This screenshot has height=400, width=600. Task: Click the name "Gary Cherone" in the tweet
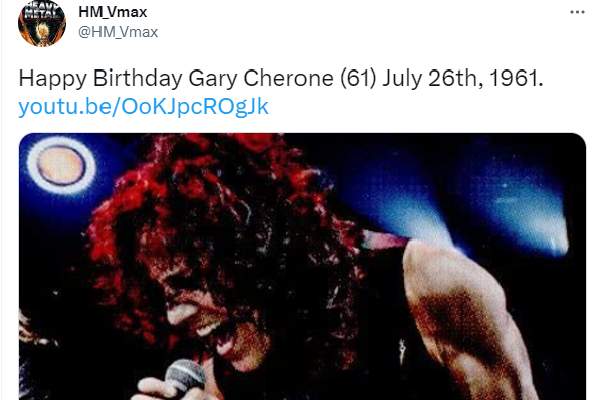(x=261, y=79)
